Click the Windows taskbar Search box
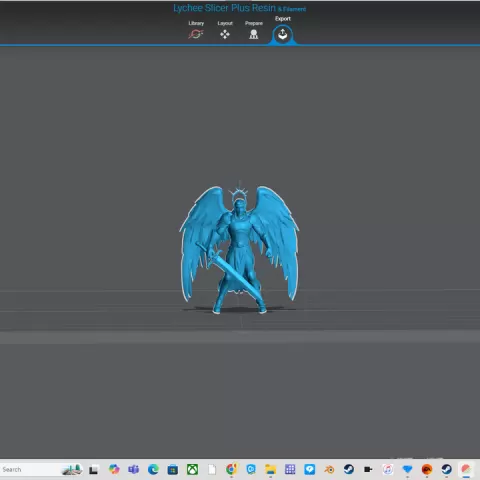This screenshot has height=480, width=480. pos(41,469)
